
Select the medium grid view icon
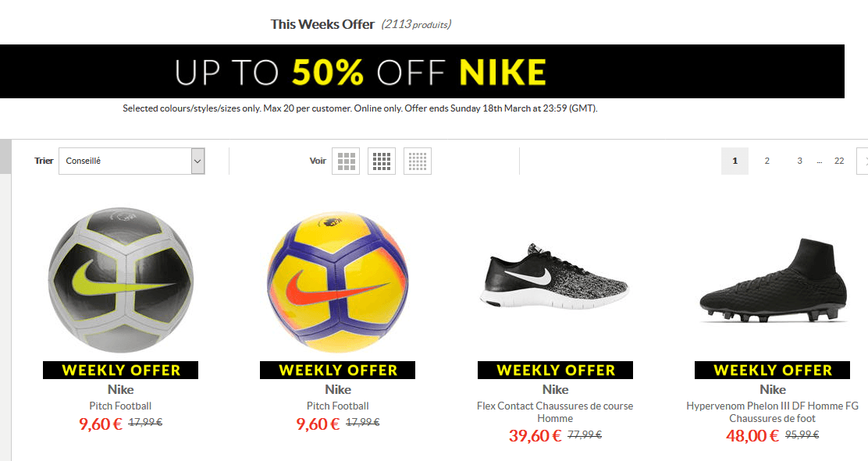[x=345, y=161]
